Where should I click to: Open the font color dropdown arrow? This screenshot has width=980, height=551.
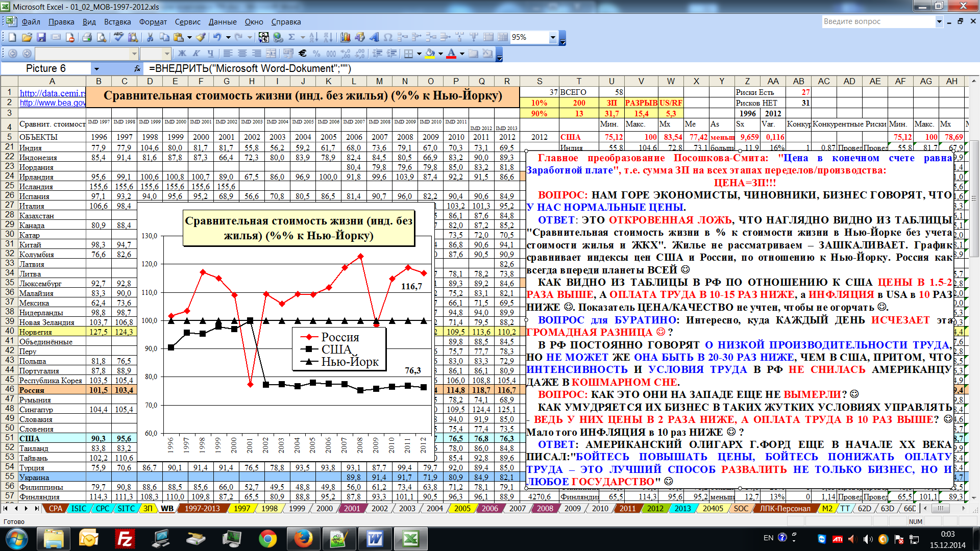462,53
